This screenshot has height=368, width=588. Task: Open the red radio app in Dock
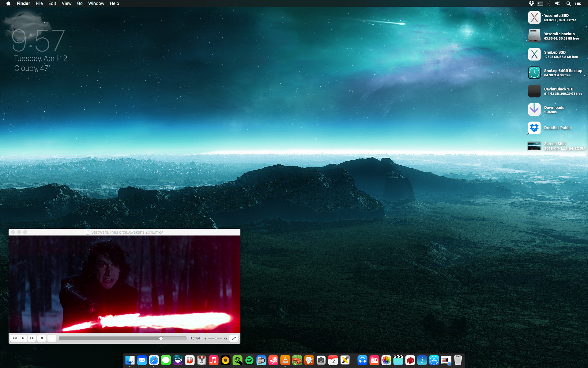point(374,360)
